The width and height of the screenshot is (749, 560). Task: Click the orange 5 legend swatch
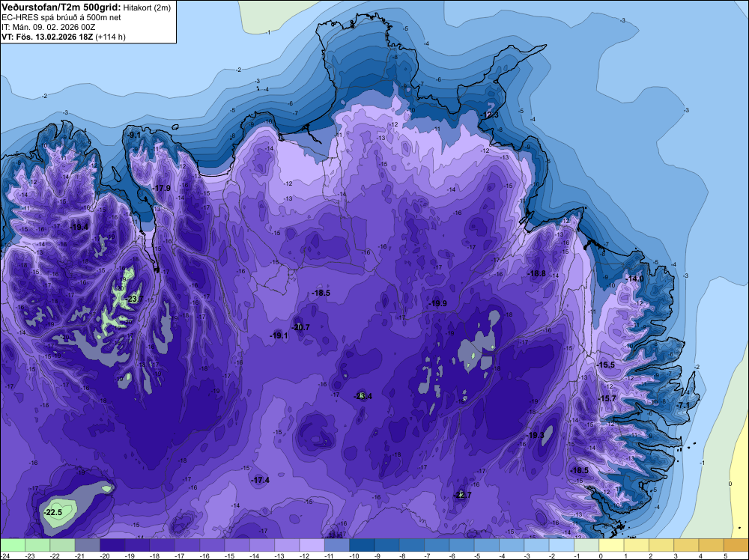(x=736, y=545)
